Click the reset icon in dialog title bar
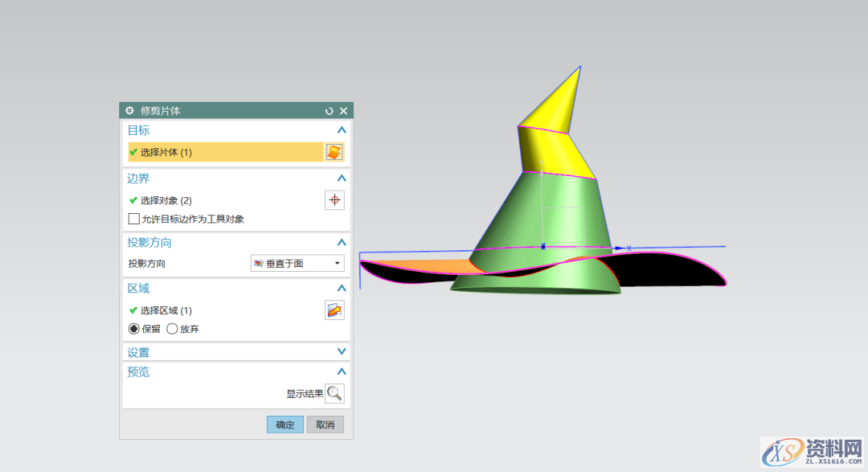The height and width of the screenshot is (472, 868). pos(329,111)
